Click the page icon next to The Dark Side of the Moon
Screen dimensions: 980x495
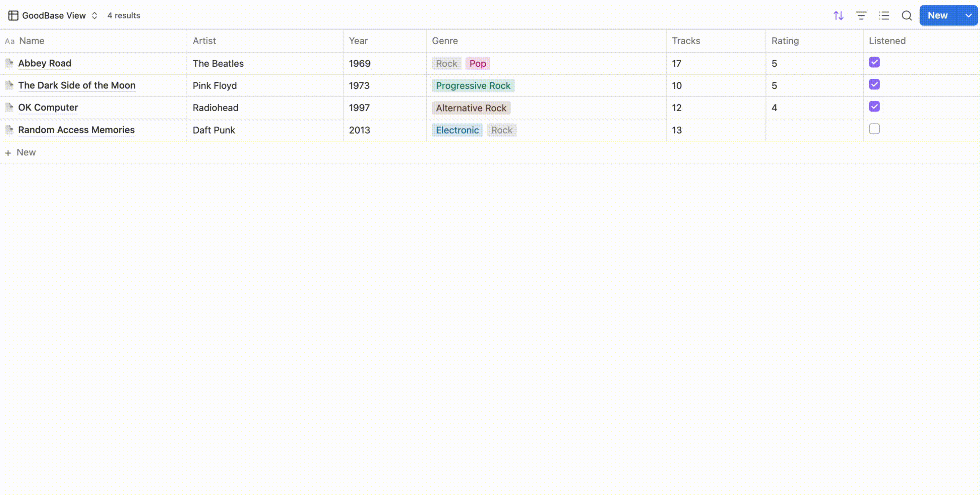[9, 85]
